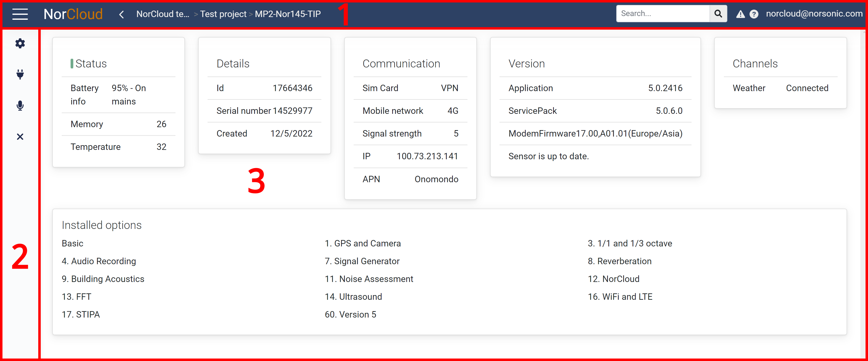Click the Mobile network value 4G
The width and height of the screenshot is (868, 361).
click(453, 111)
